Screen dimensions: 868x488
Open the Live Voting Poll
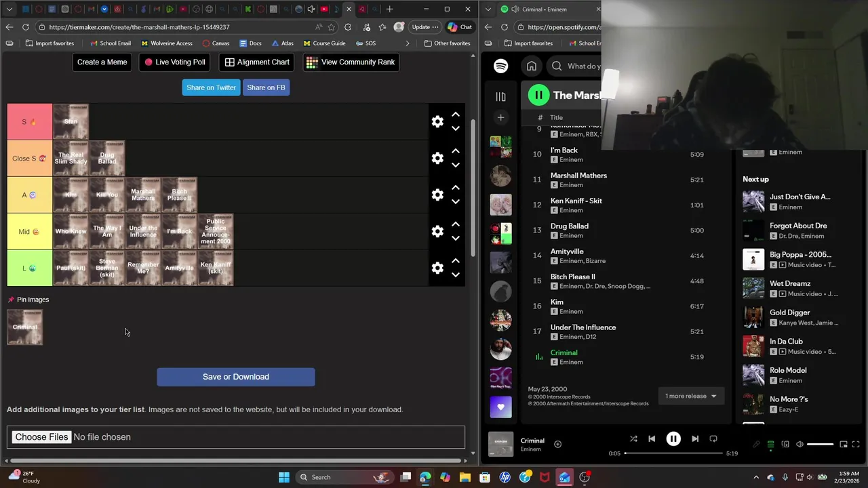pyautogui.click(x=174, y=62)
